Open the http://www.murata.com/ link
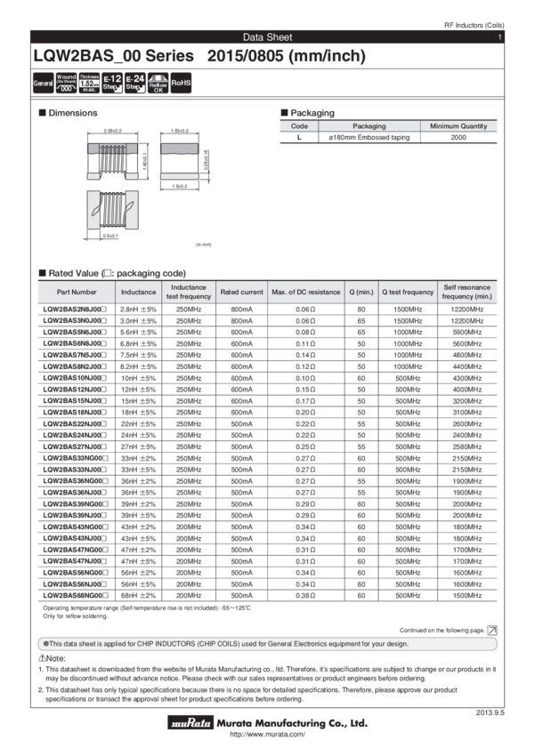 (267, 735)
